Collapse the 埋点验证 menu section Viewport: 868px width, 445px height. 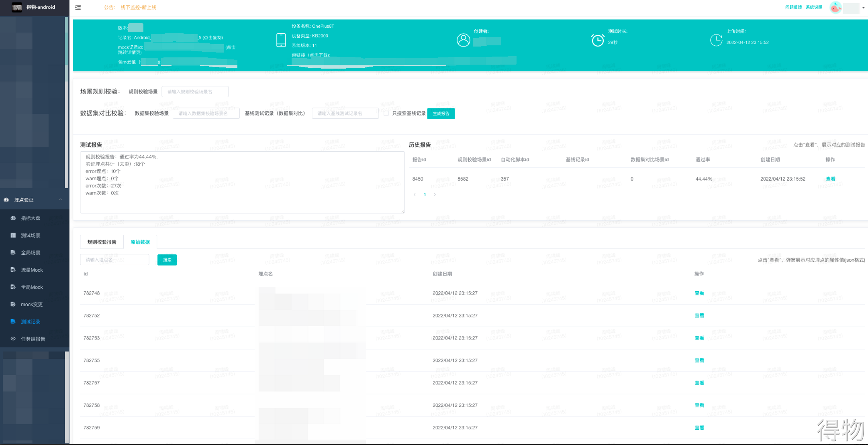pos(60,199)
